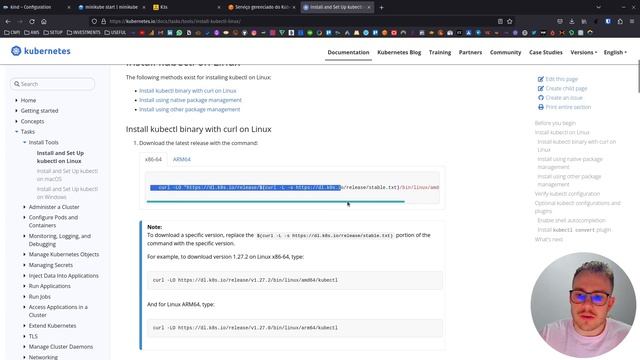Open Case Studies in top navigation
The image size is (640, 360).
coord(546,52)
